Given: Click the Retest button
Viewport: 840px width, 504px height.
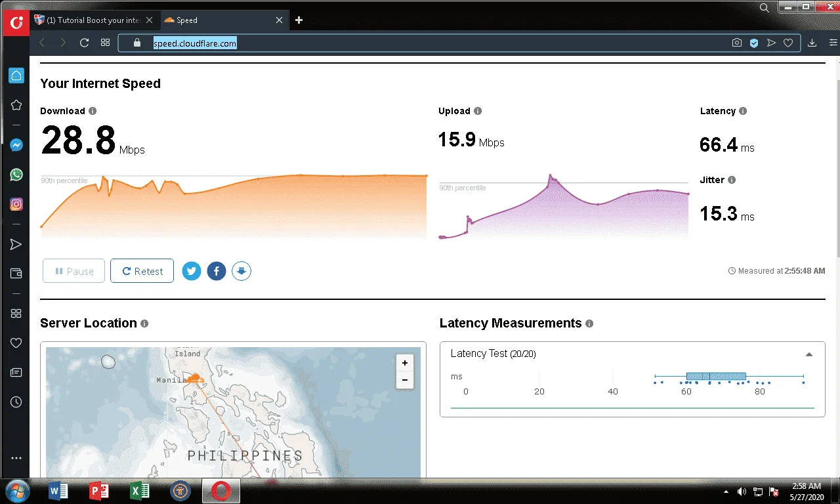Looking at the screenshot, I should coord(142,271).
